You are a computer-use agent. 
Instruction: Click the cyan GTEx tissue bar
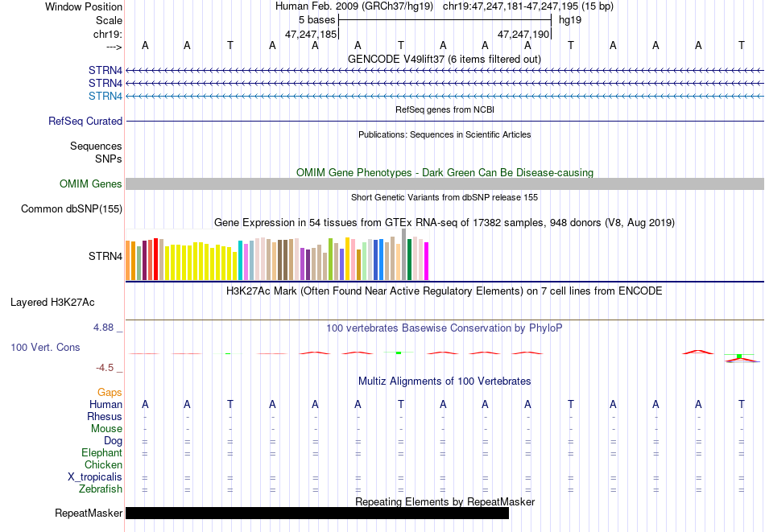(241, 261)
